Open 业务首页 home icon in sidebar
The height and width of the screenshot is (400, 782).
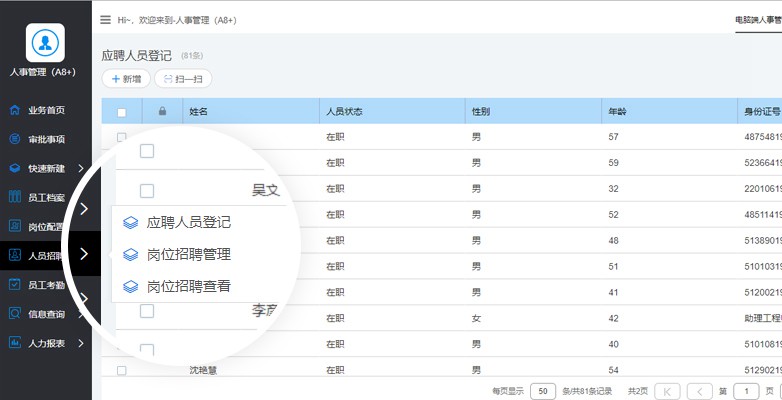point(15,110)
